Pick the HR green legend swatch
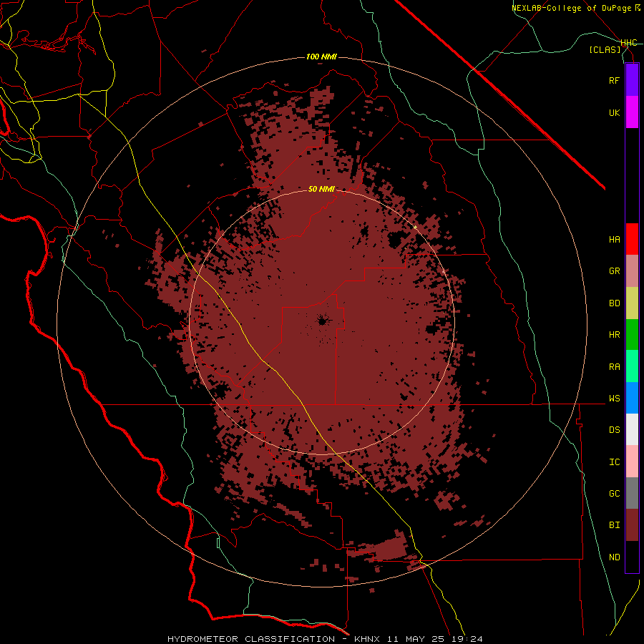The height and width of the screenshot is (644, 644). 632,335
